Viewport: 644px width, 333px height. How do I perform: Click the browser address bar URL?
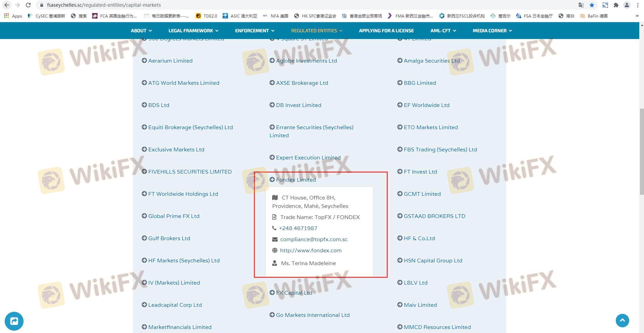(x=104, y=5)
